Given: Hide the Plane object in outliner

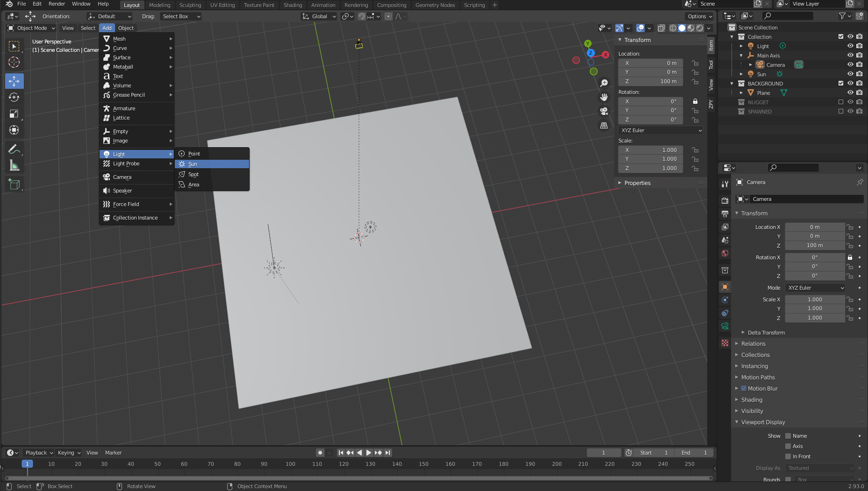Looking at the screenshot, I should 850,93.
